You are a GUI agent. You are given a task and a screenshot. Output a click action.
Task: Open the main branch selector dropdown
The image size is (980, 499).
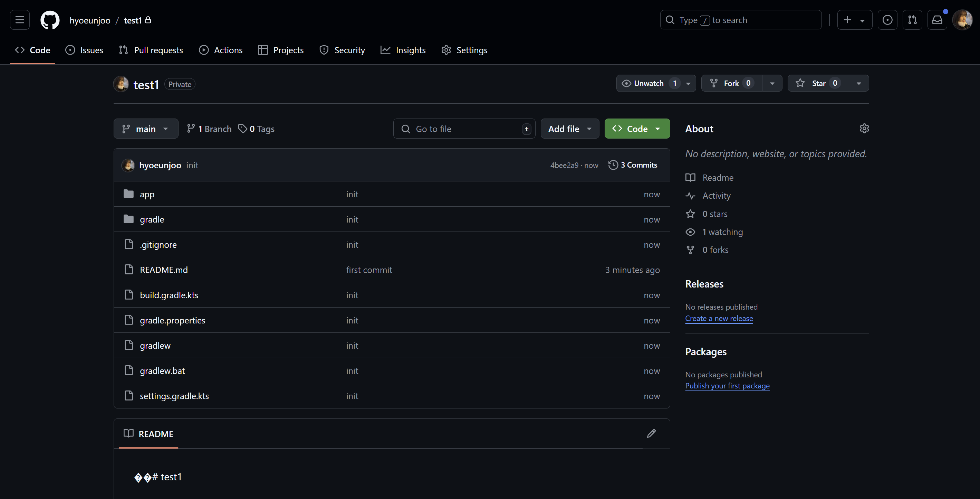(146, 129)
